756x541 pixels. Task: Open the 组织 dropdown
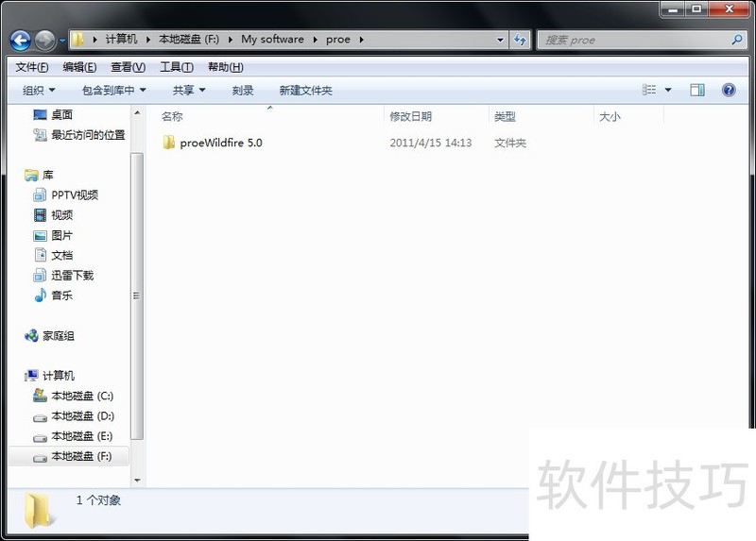pos(39,90)
